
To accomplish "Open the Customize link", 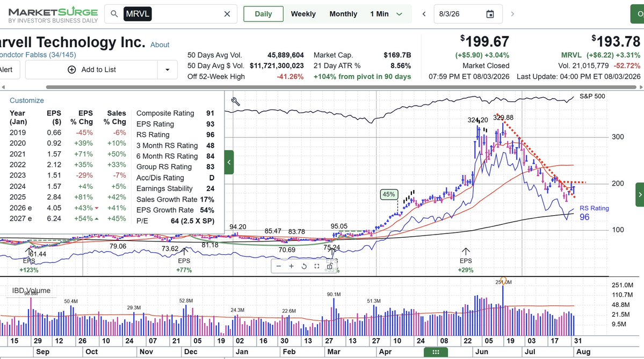I will [x=27, y=100].
